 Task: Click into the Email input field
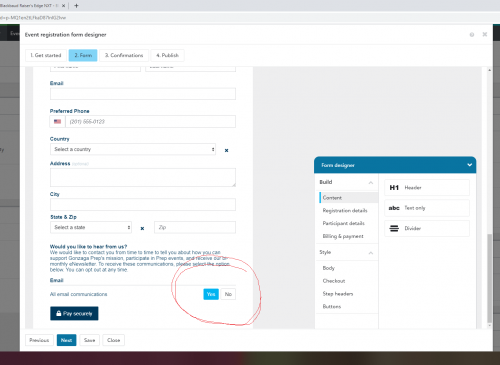tap(143, 94)
